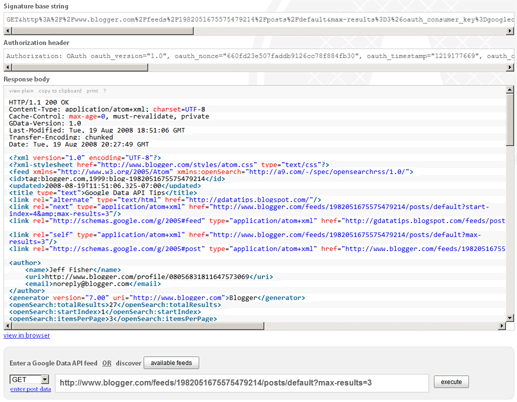This screenshot has height=402, width=517.
Task: Click Authorization header left scroll arrow
Action: click(x=8, y=67)
